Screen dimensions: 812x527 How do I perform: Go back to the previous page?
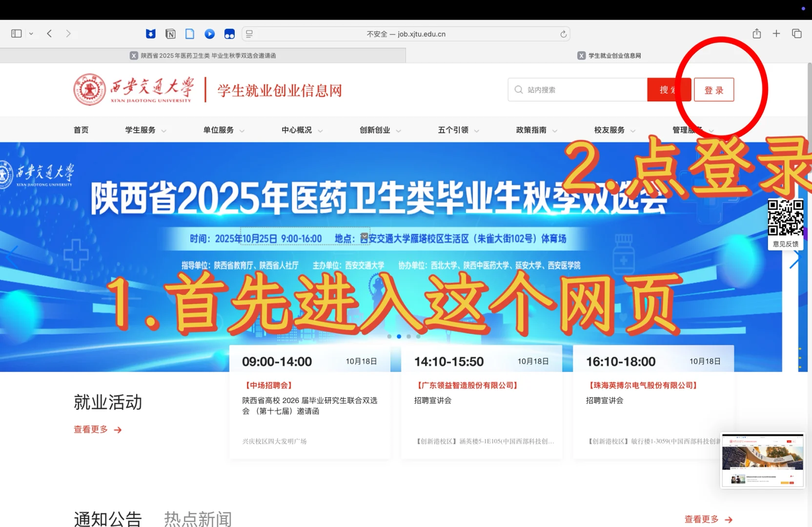[49, 34]
